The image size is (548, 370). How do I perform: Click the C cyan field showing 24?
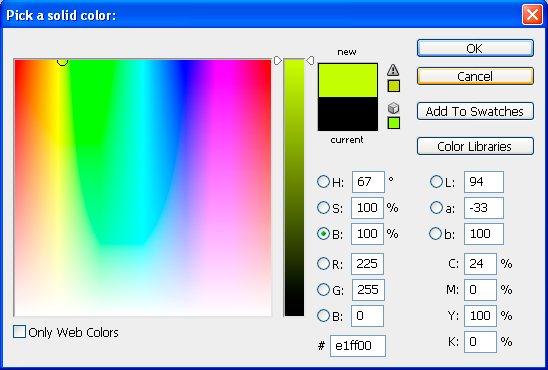click(480, 264)
